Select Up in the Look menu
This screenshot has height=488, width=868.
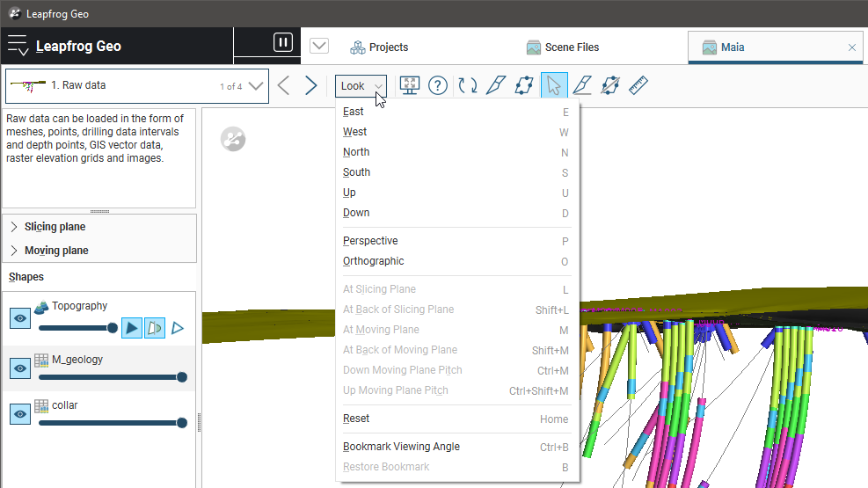(456, 193)
